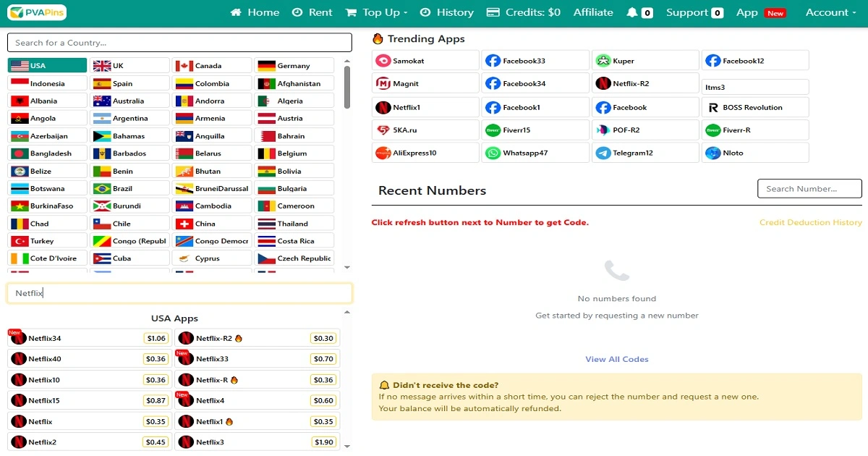Select the Facebook33 trending app
This screenshot has width=868, height=456.
pos(535,61)
